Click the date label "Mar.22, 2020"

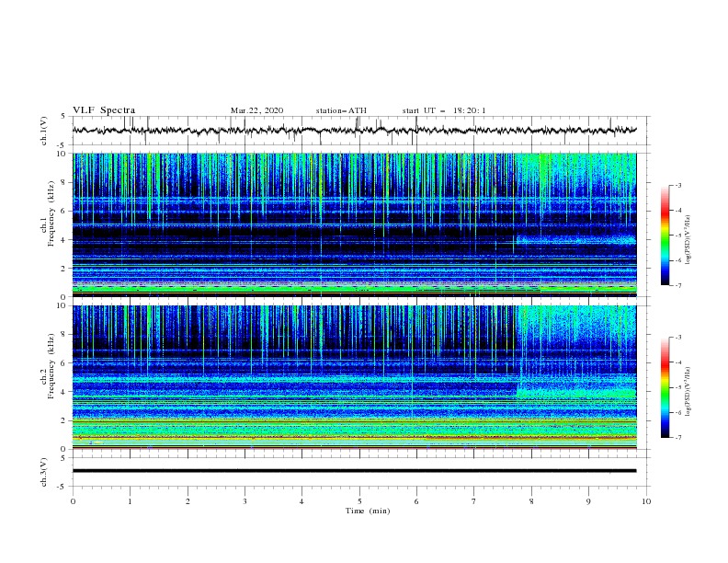click(256, 110)
